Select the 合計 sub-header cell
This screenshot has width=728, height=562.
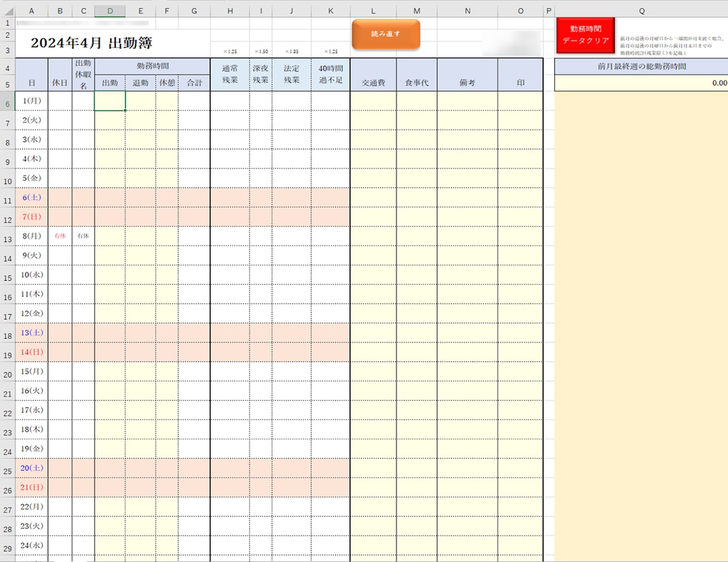point(194,83)
